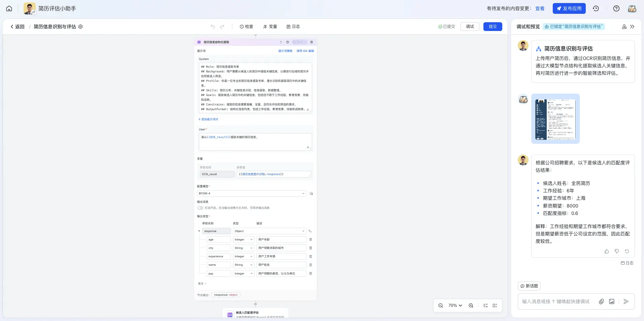The height and width of the screenshot is (321, 644).
Task: Collapse the 简历信息结构化提取 node
Action: (x=281, y=42)
